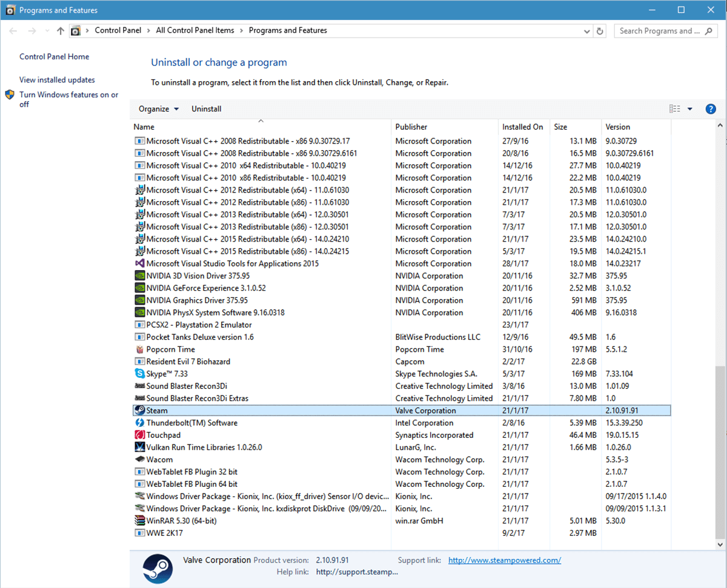The width and height of the screenshot is (727, 588).
Task: Click the NVIDIA PhysX System Software icon
Action: pos(140,312)
